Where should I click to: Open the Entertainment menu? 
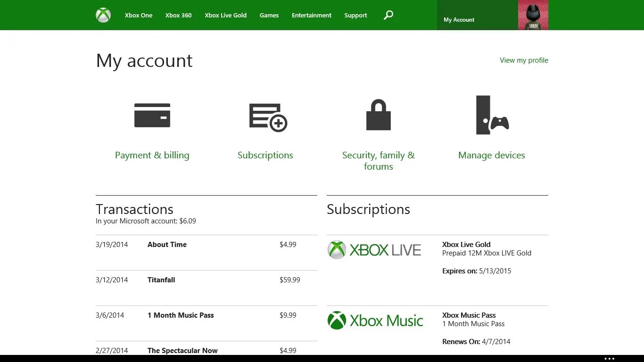[x=311, y=15]
